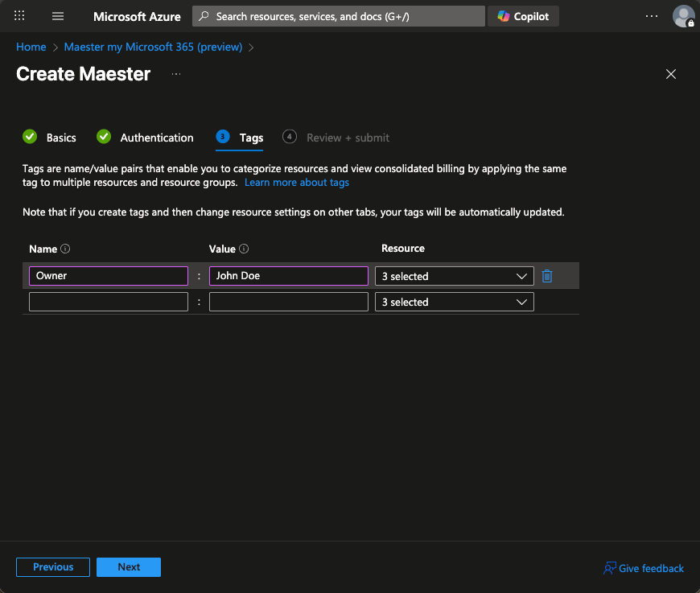Screen dimensions: 700x593
Task: Open ellipsis next to Create Maester title
Action: coord(176,74)
